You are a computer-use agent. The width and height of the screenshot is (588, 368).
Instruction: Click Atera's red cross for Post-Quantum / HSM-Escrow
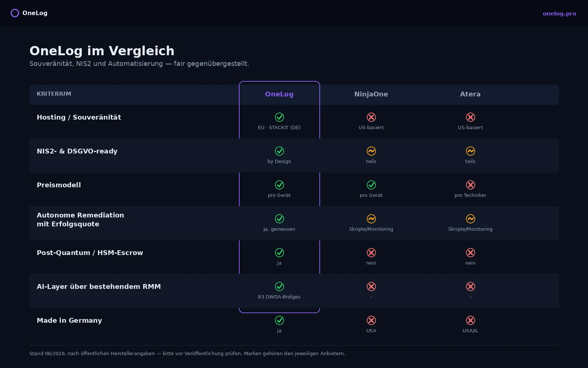(470, 252)
